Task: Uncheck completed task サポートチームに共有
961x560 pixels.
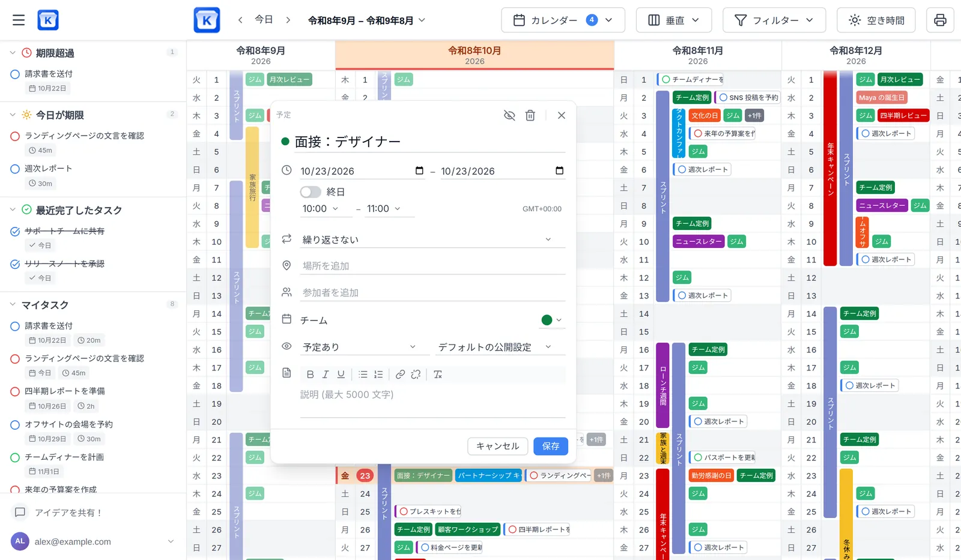Action: [15, 231]
